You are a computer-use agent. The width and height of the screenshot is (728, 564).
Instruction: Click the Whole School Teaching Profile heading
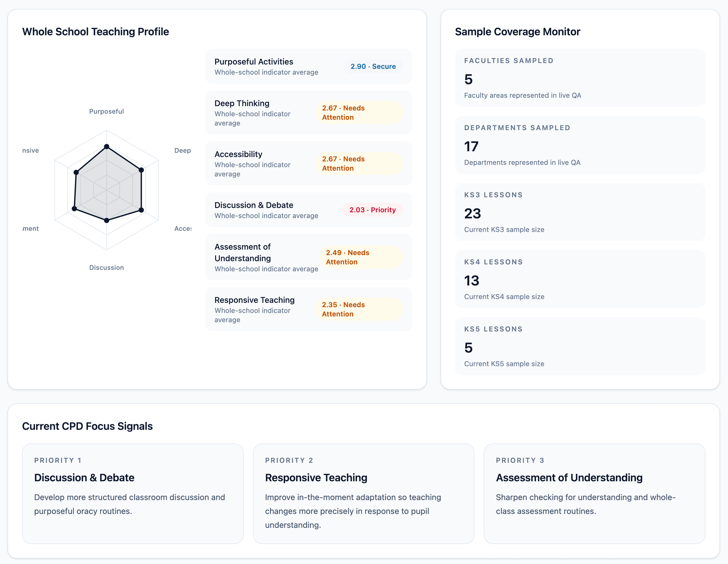tap(96, 32)
